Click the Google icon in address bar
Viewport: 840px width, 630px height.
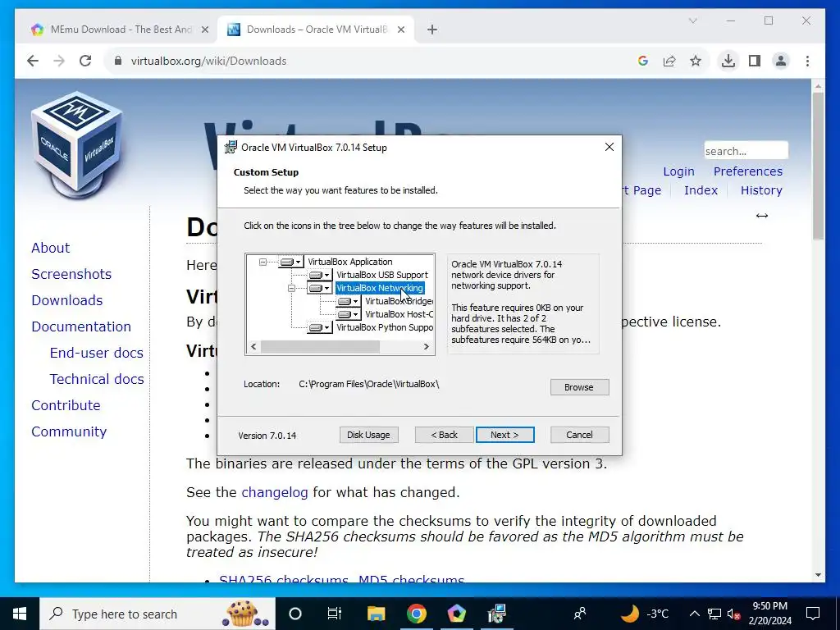pos(643,61)
